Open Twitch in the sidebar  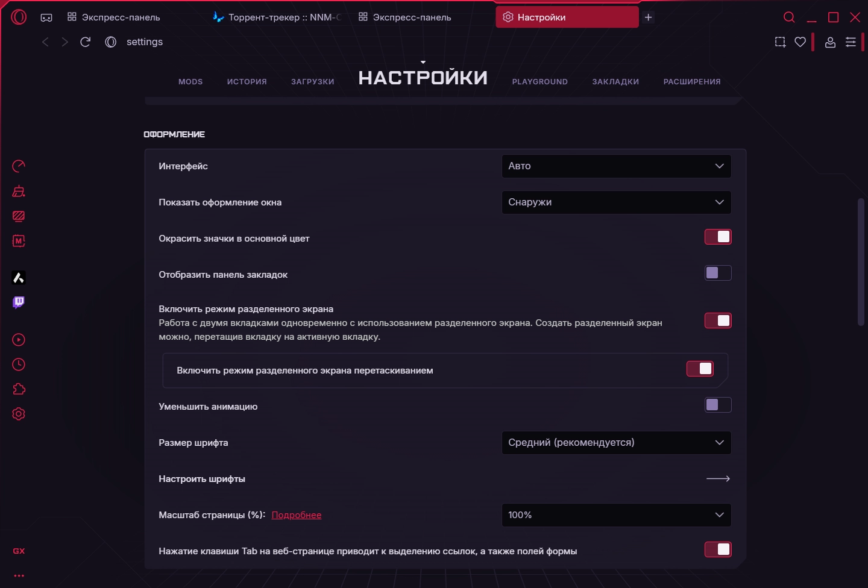pos(19,302)
